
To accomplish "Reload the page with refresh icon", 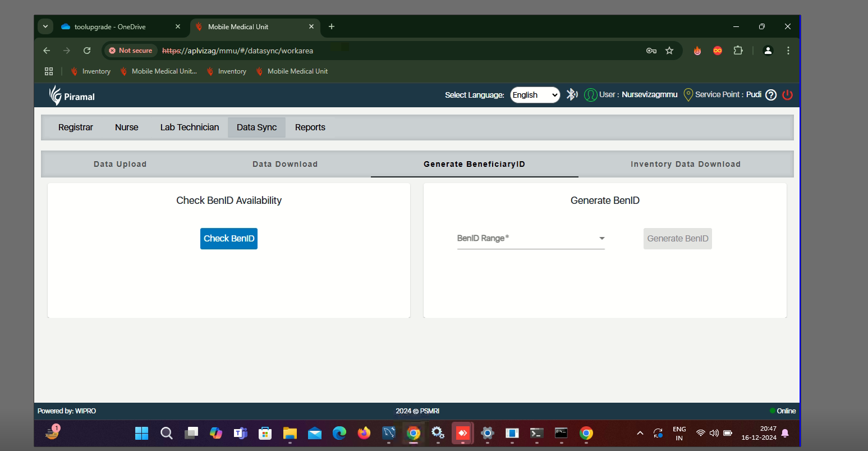I will [x=87, y=51].
